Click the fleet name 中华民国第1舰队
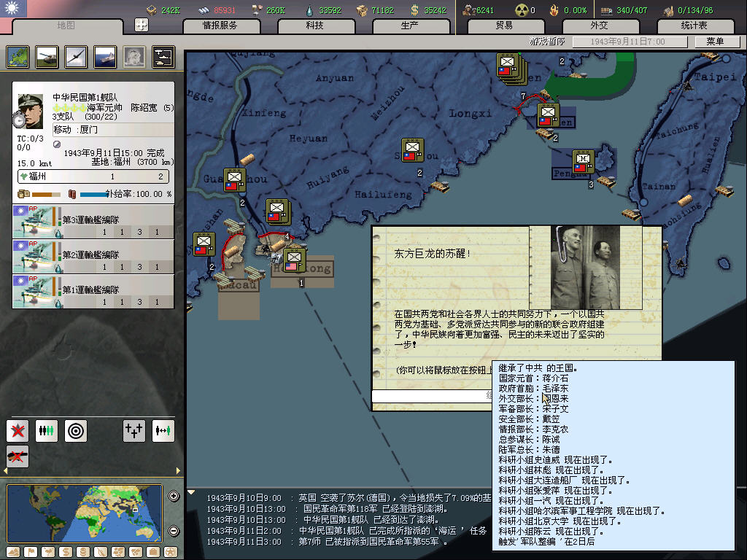This screenshot has height=560, width=747. [x=85, y=97]
